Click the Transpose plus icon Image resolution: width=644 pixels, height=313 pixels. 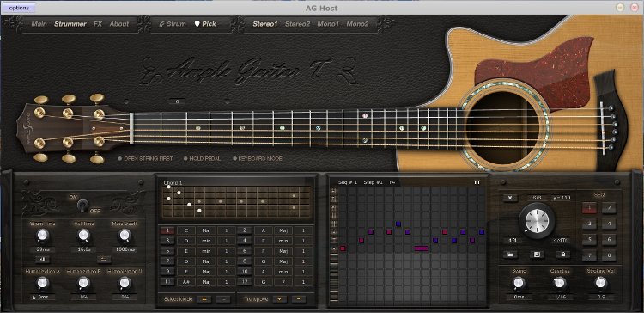click(x=280, y=299)
